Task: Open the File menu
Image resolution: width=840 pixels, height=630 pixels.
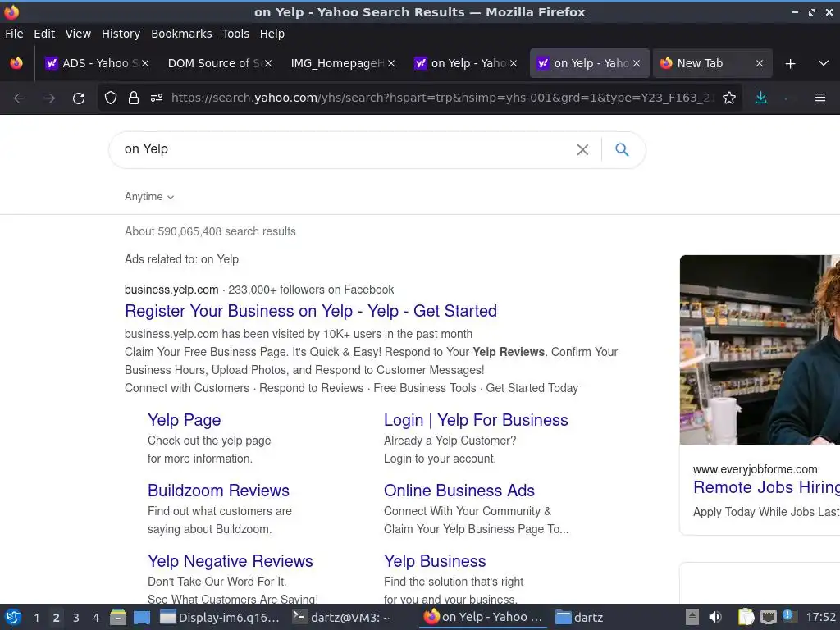Action: [x=14, y=34]
